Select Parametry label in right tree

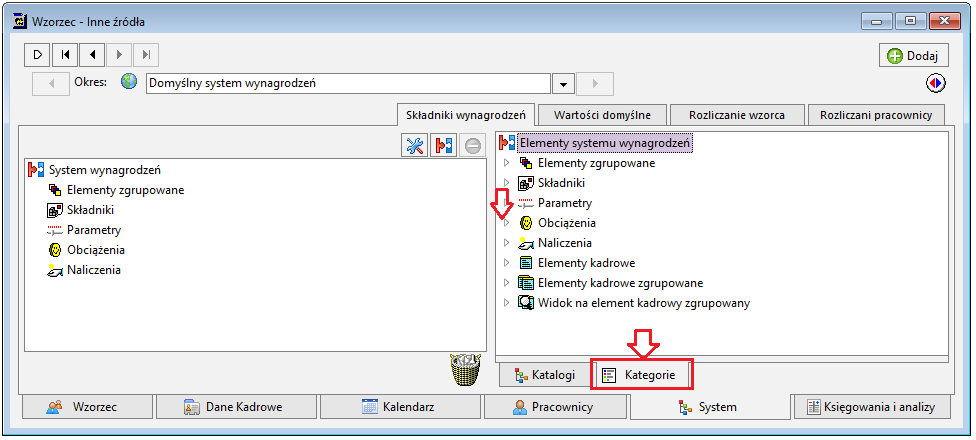[565, 203]
